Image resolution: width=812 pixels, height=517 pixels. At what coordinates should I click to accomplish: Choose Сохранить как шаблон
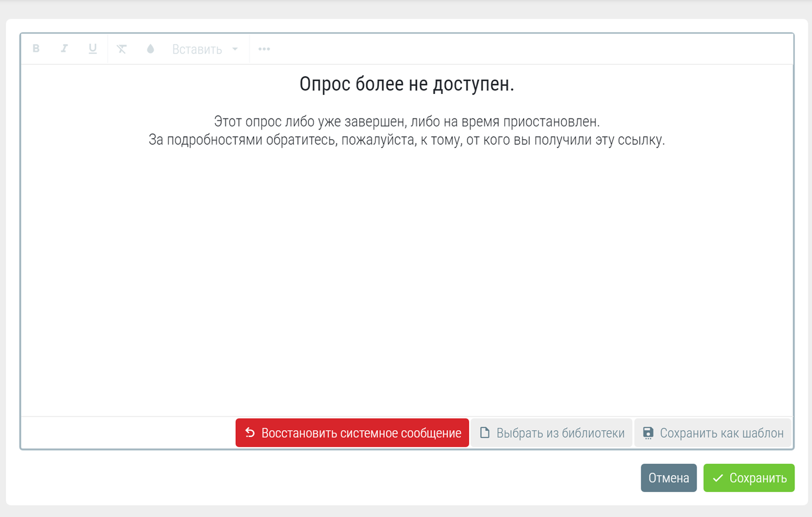tap(713, 433)
